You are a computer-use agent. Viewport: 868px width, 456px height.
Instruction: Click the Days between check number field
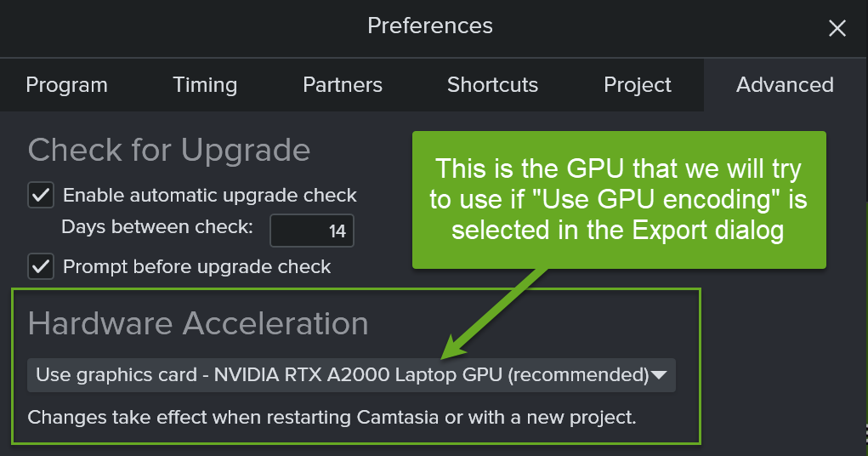pos(312,231)
